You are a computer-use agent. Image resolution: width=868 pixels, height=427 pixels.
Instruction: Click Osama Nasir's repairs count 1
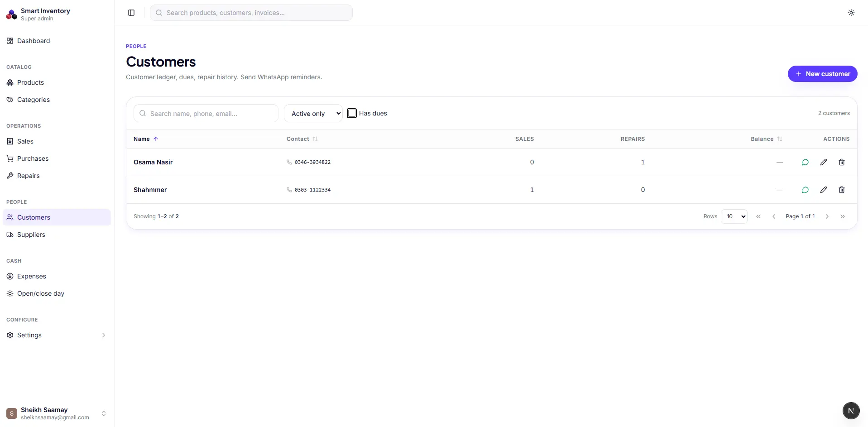tap(643, 162)
